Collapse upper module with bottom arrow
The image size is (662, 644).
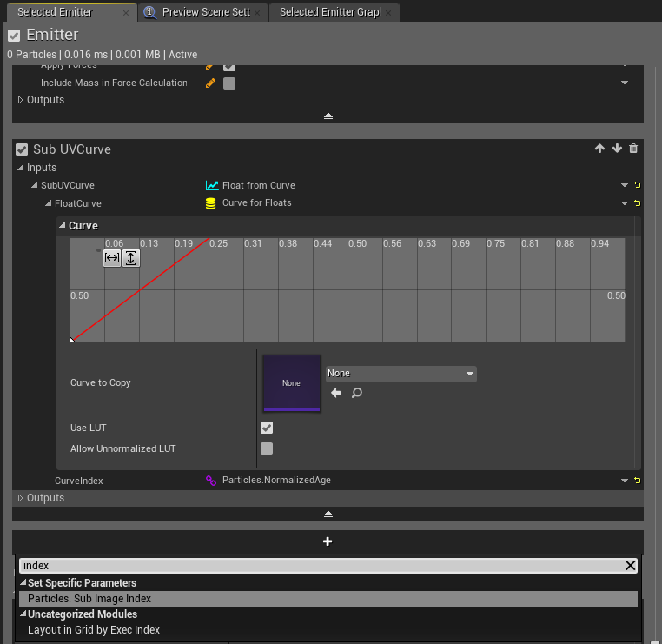[x=328, y=116]
